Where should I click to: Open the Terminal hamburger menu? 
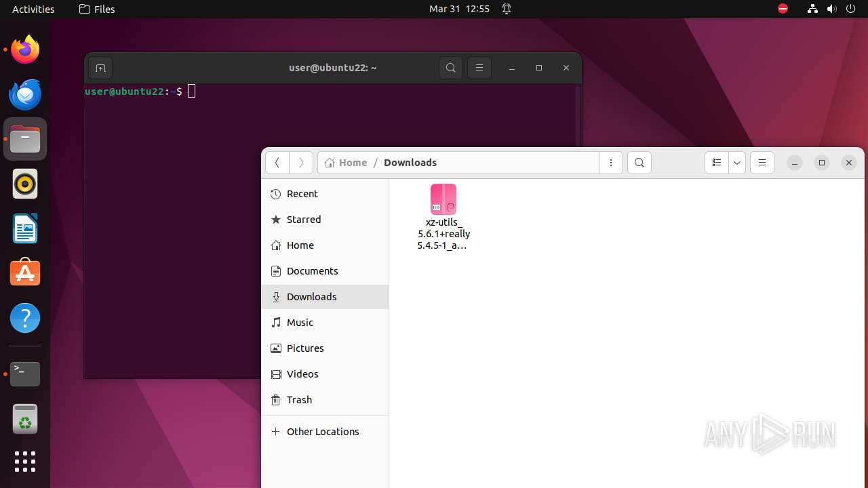[479, 68]
